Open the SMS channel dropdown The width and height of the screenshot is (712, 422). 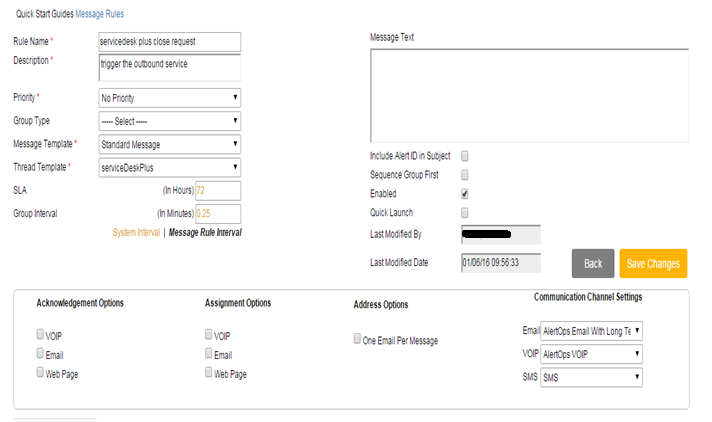(591, 377)
